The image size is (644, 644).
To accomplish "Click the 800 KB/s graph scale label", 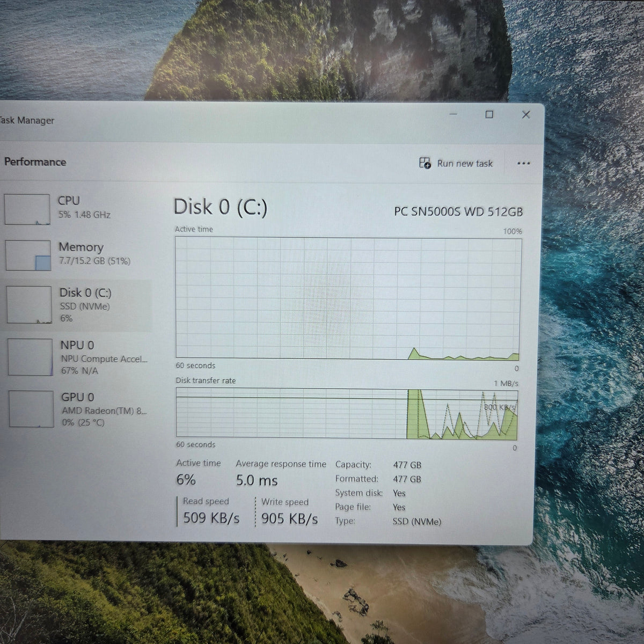I will [x=500, y=407].
